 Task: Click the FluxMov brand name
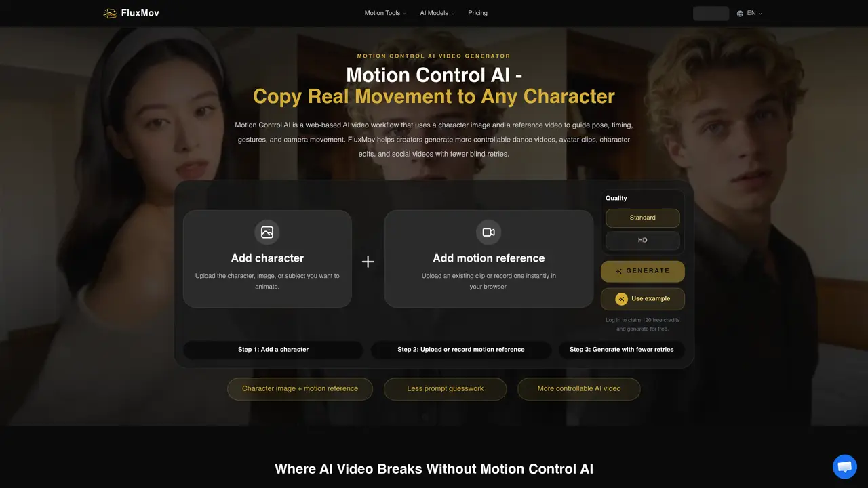[140, 13]
